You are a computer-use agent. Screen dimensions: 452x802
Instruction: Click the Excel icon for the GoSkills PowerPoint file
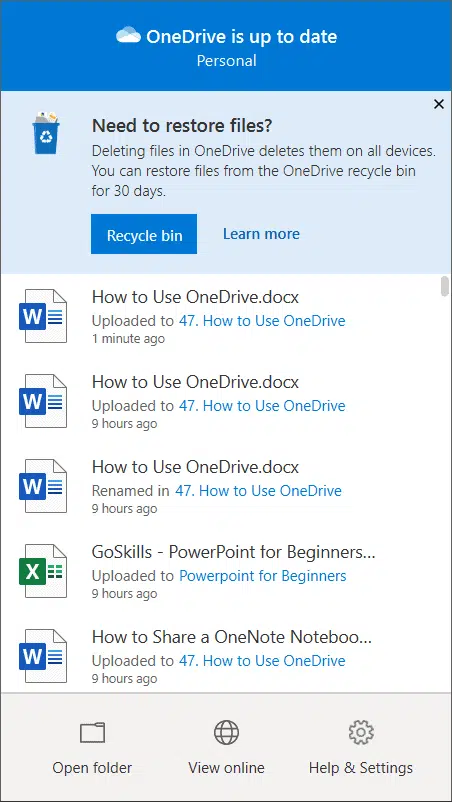click(x=43, y=571)
